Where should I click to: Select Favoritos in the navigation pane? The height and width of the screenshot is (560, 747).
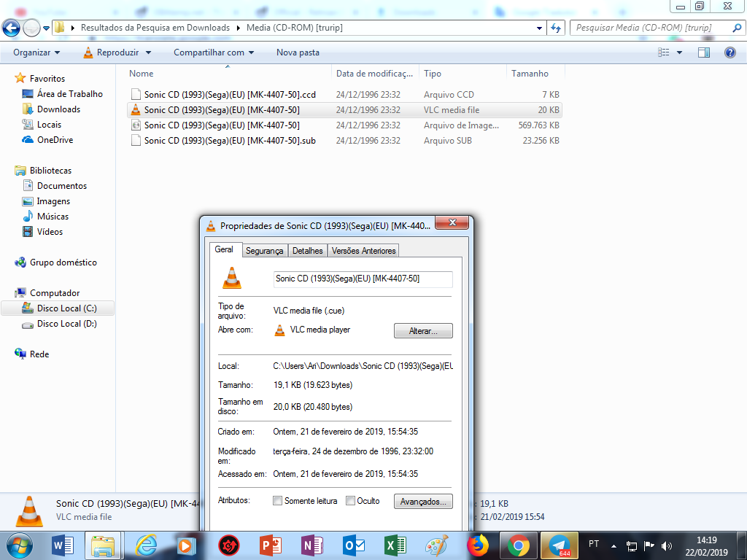point(47,79)
